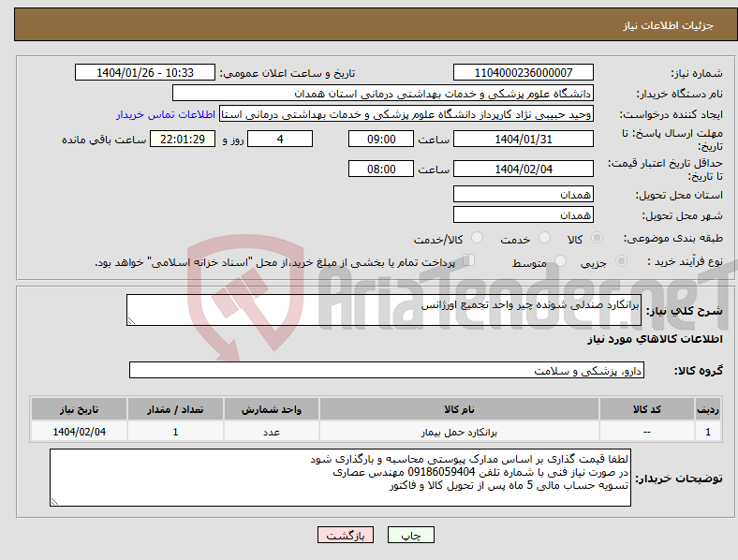Select the کالا radio button
Viewport: 738px width, 560px height.
597,238
